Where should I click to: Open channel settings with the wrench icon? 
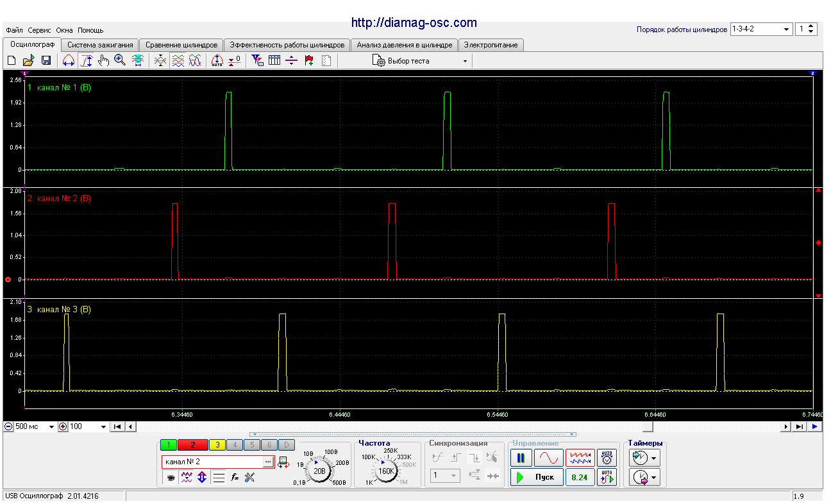tap(250, 477)
